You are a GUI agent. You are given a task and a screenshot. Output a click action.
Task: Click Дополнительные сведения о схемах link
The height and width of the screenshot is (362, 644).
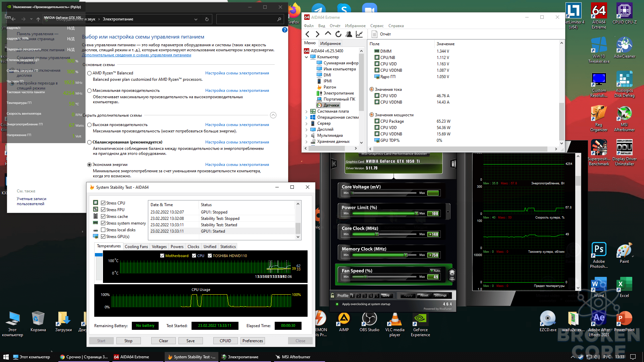[137, 55]
